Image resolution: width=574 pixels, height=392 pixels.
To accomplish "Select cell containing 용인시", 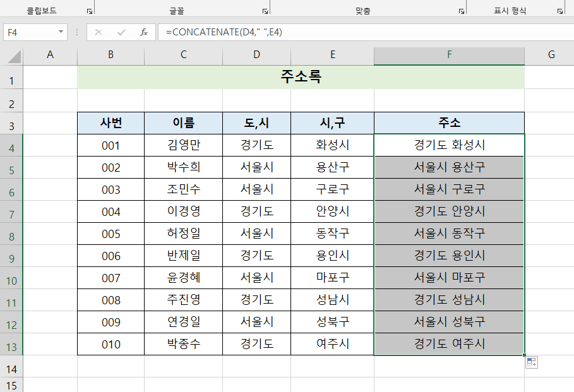I will pos(332,256).
